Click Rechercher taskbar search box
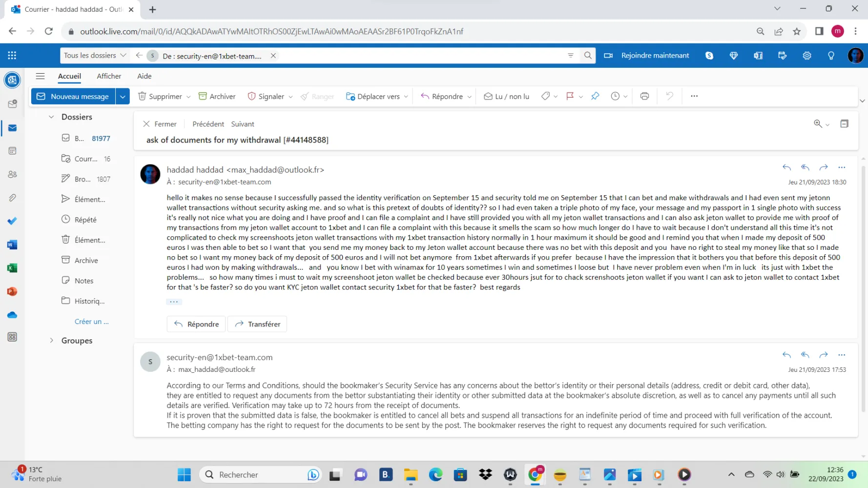 click(260, 474)
